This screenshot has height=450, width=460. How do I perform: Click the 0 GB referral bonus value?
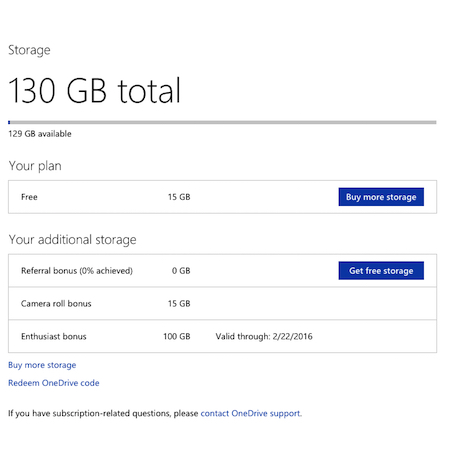point(181,271)
